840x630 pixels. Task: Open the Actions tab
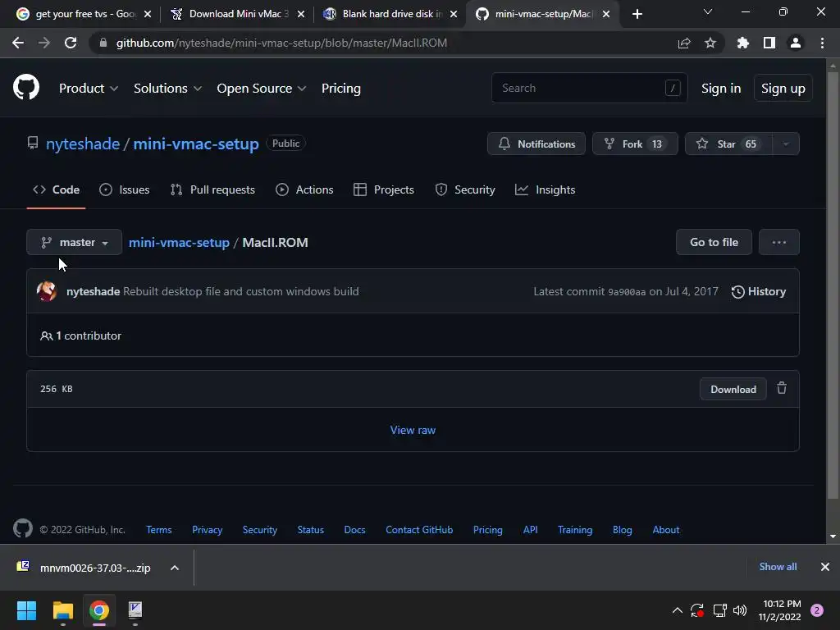[304, 189]
